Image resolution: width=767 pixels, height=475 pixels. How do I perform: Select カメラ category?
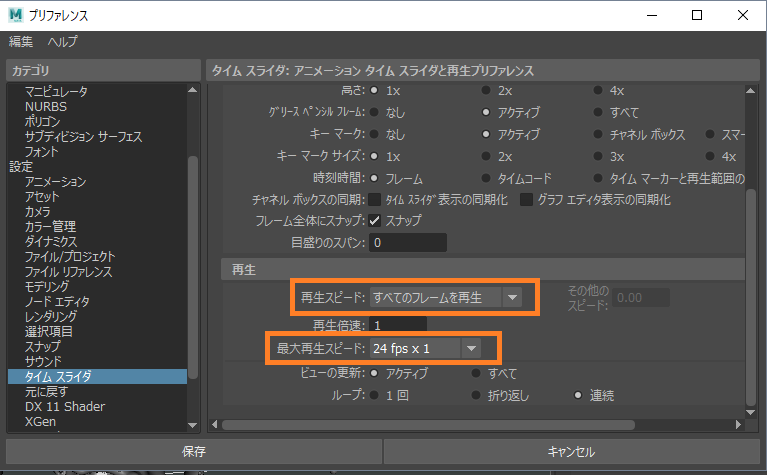[x=38, y=212]
